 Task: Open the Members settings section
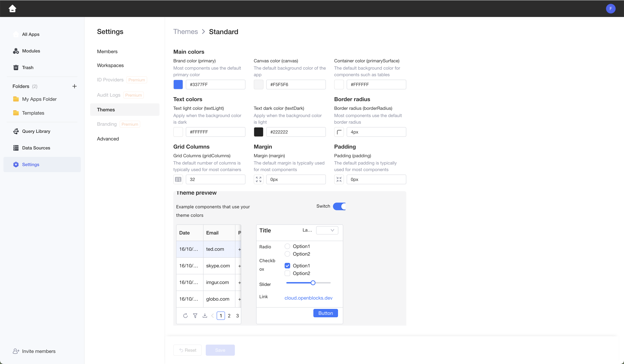pos(107,51)
